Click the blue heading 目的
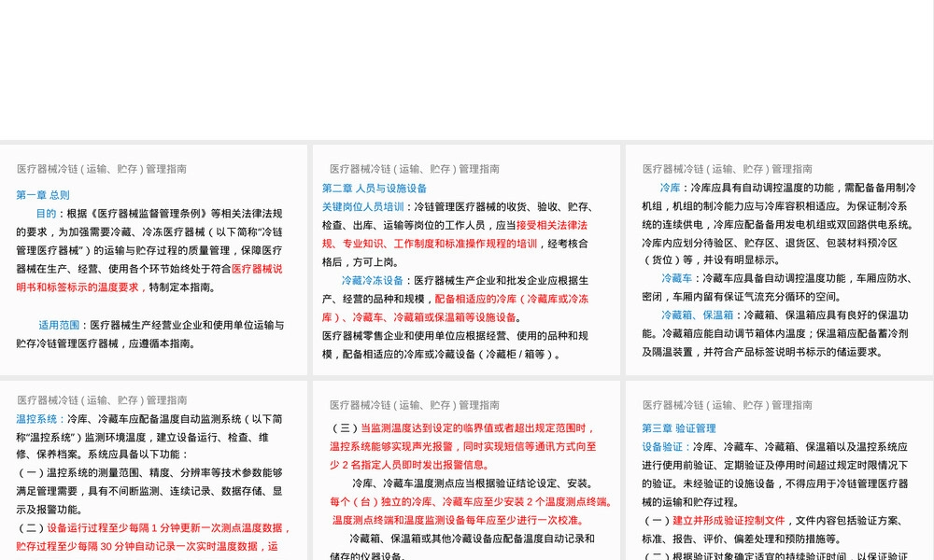The height and width of the screenshot is (560, 934). tap(46, 214)
